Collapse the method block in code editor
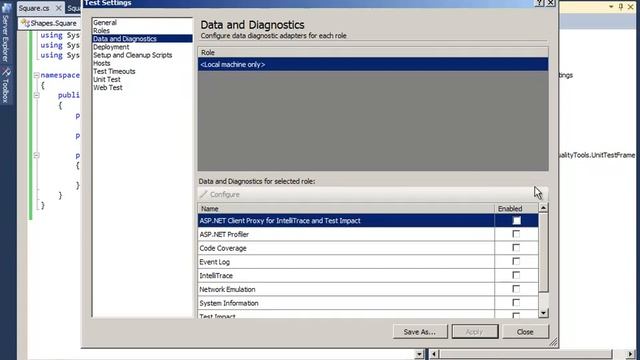This screenshot has height=360, width=640. pyautogui.click(x=36, y=156)
